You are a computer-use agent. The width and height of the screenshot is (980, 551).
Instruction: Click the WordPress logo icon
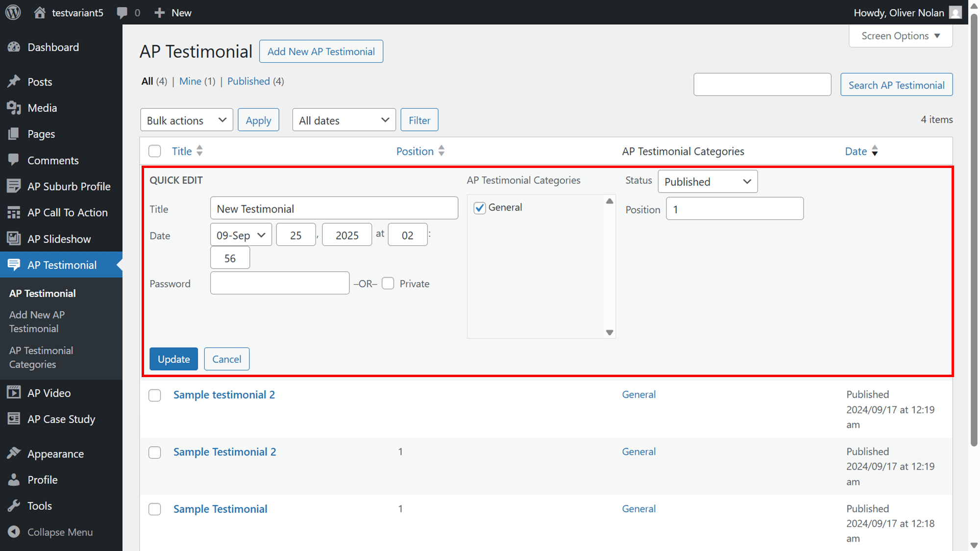click(x=13, y=12)
